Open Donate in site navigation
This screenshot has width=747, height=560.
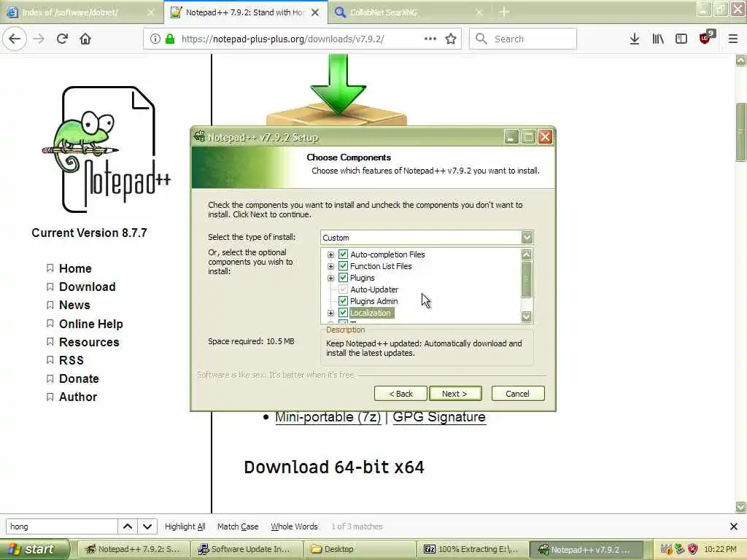click(x=79, y=379)
